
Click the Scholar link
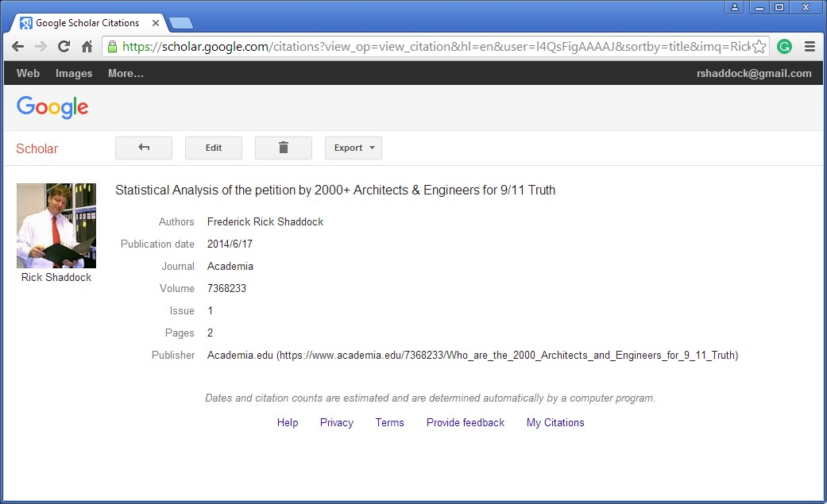click(x=37, y=148)
